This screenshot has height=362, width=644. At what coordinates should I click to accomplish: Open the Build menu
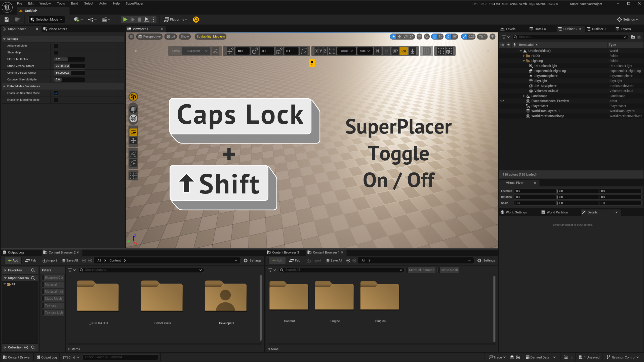(74, 4)
